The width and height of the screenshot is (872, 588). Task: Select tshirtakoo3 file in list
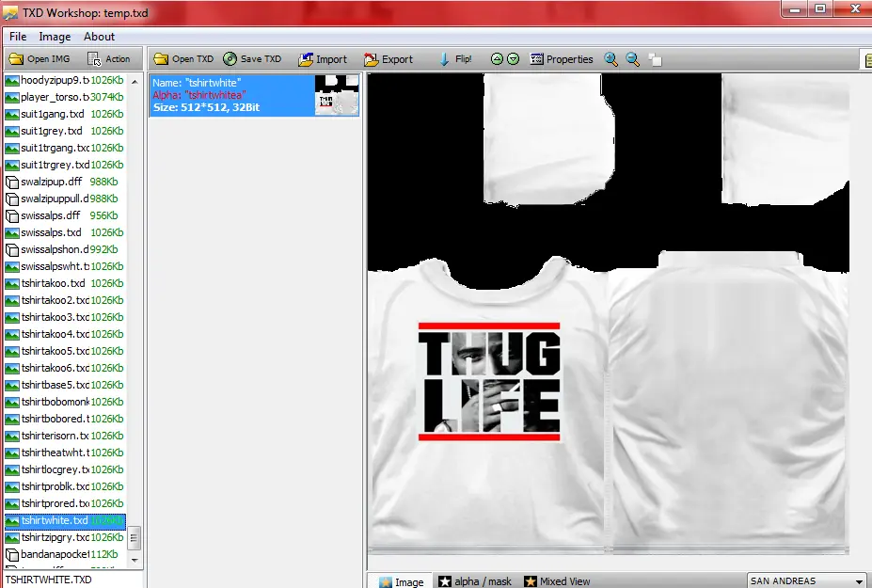(65, 317)
